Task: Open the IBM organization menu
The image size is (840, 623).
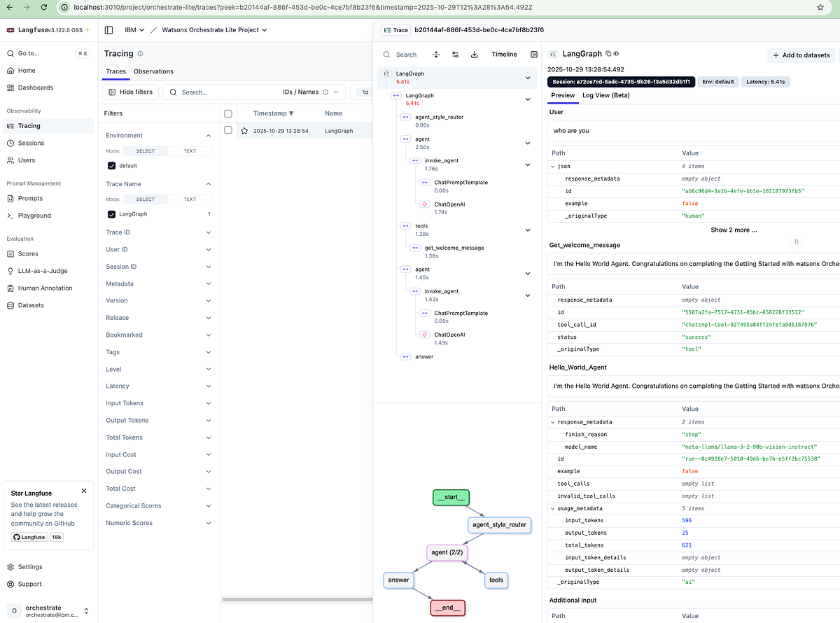Action: (x=134, y=30)
